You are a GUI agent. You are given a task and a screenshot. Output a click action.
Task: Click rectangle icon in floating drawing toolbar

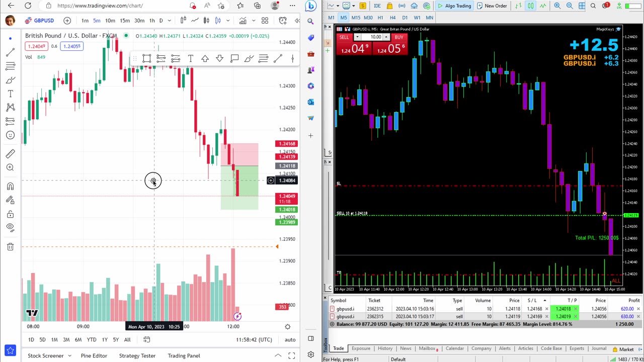pyautogui.click(x=146, y=59)
